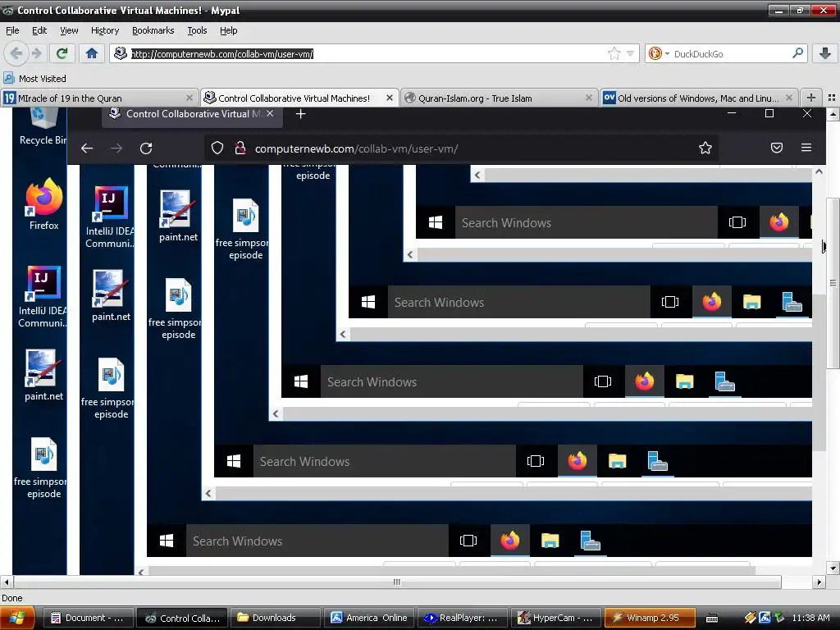
Task: Open the Mypal Downloads arrow button
Action: pos(825,53)
